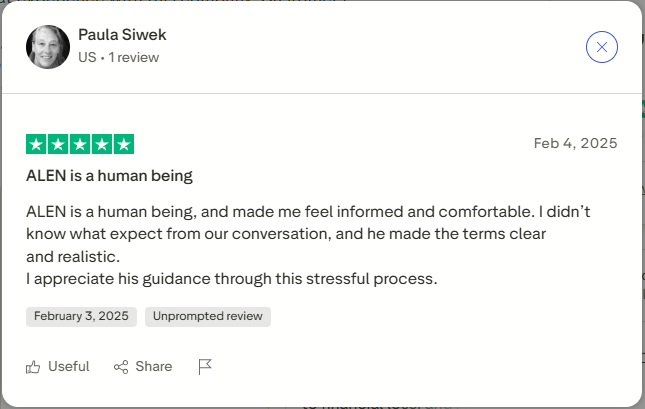Click the "US" country label
This screenshot has width=645, height=409.
pos(86,58)
